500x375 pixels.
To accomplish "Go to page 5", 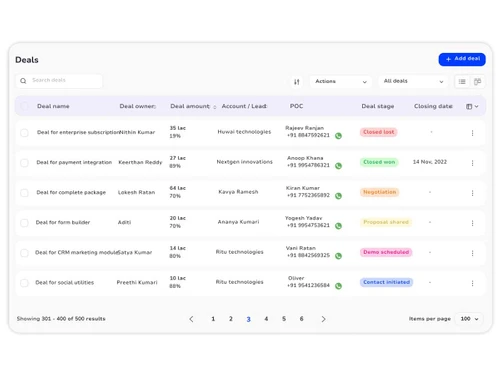I will coord(284,319).
